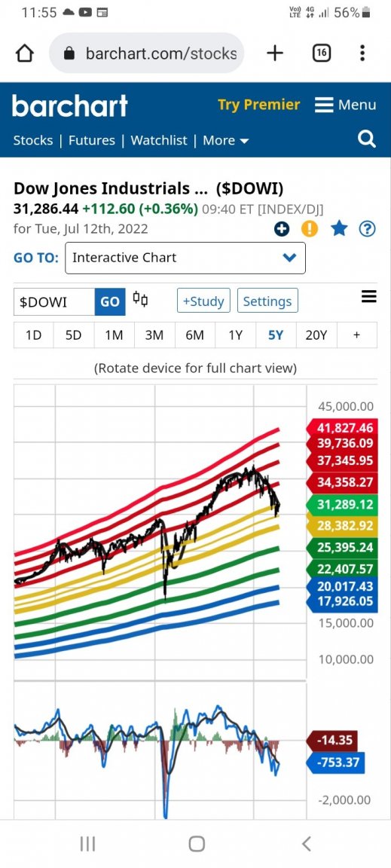Focus the $DOWI symbol input field
391x868 pixels.
coord(54,301)
